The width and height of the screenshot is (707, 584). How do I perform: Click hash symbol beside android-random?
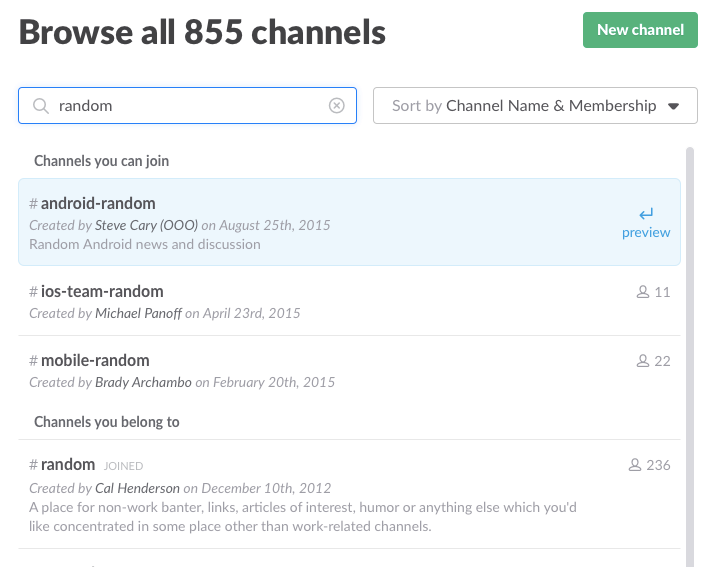[x=33, y=204]
